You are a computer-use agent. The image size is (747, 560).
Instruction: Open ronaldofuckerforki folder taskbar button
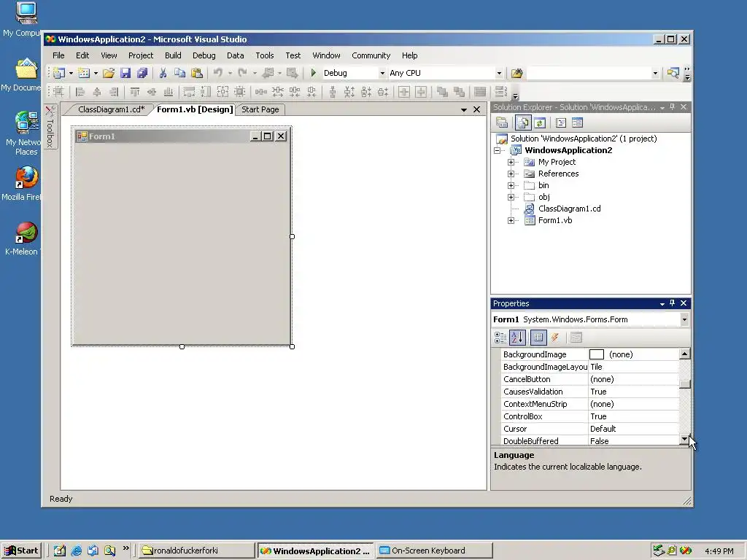[196, 551]
